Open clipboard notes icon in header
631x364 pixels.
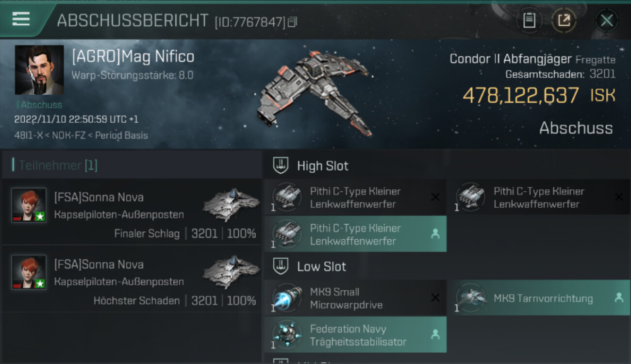529,20
